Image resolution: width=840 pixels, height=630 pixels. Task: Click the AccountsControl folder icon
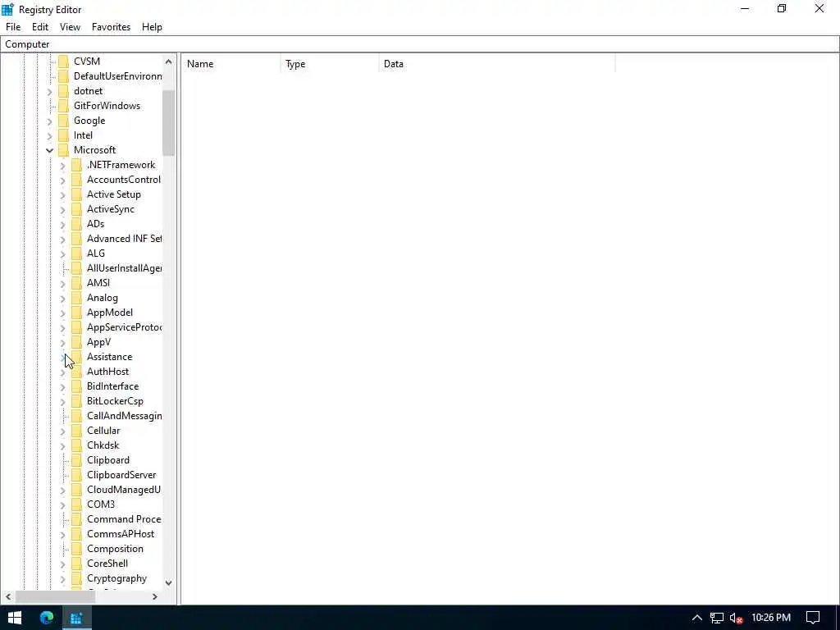point(77,180)
